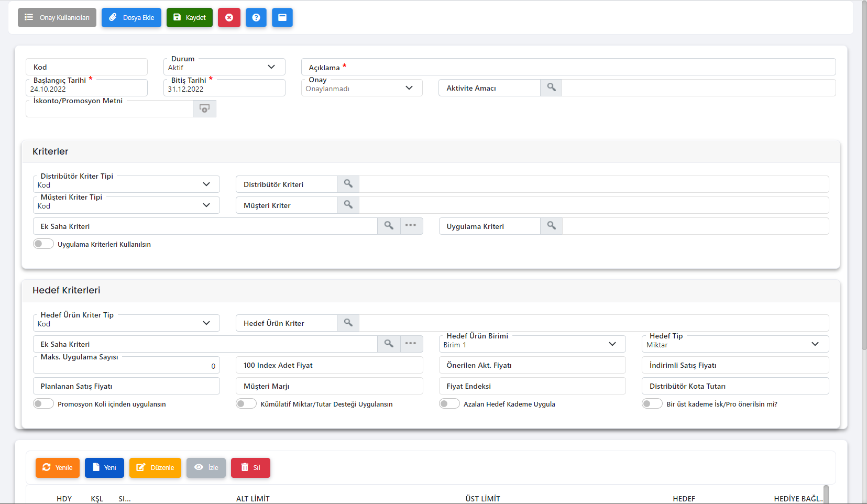This screenshot has height=504, width=867.
Task: Open the Onay Kullanıcıları list
Action: coord(57,17)
